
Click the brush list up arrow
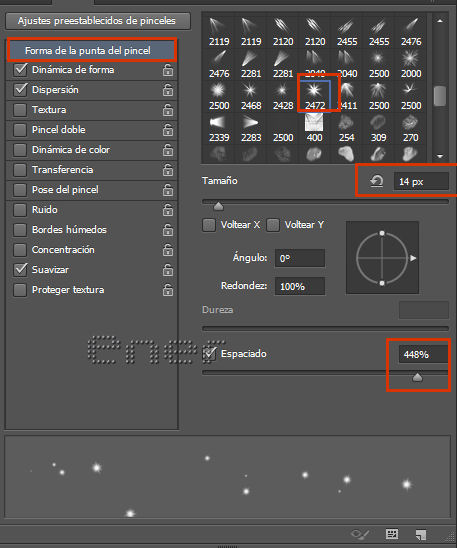[440, 21]
